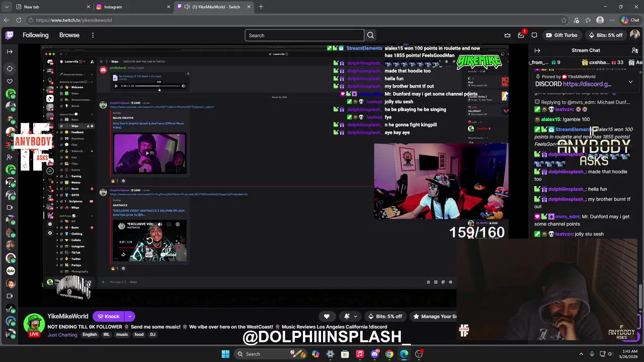
Task: Expand notification options chevron beside bell
Action: (356, 316)
